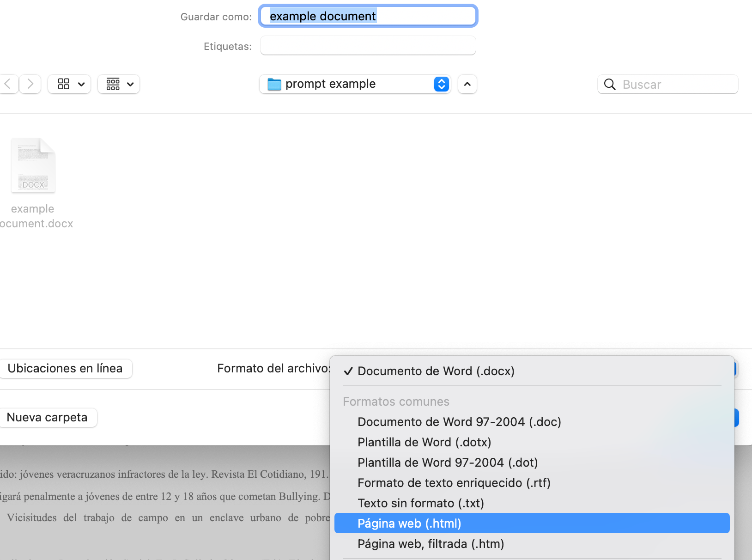Select Página web, filtrada (.htm) format
This screenshot has width=752, height=560.
coord(532,544)
